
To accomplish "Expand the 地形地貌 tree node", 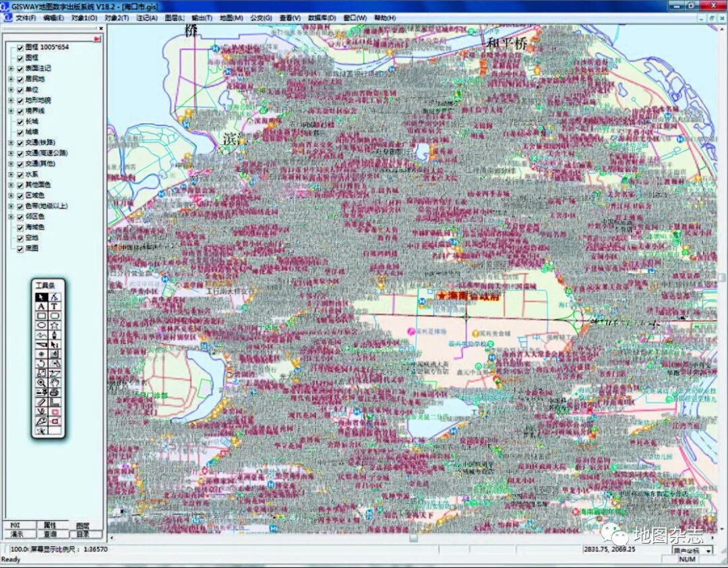I will pos(11,101).
